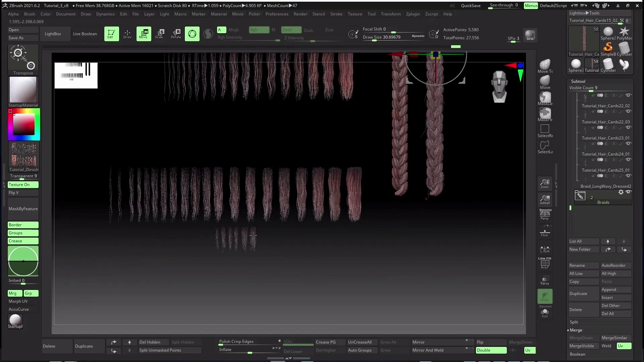
Task: Open the StartupMaterial picker
Action: (23, 92)
